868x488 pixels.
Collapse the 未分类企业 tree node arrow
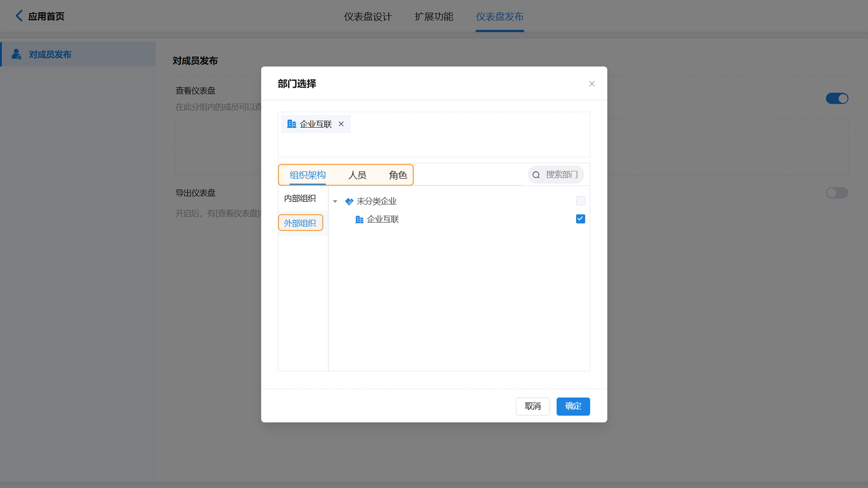335,201
